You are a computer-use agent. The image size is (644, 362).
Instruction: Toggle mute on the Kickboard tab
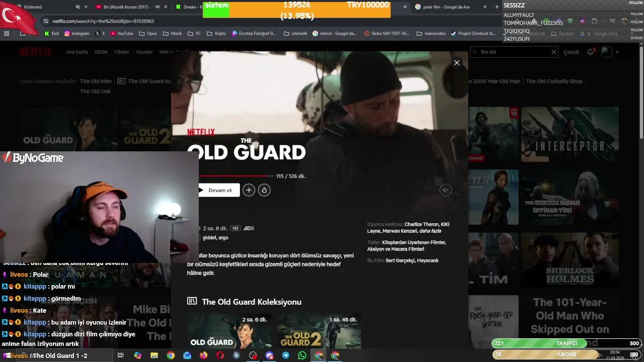pyautogui.click(x=77, y=7)
